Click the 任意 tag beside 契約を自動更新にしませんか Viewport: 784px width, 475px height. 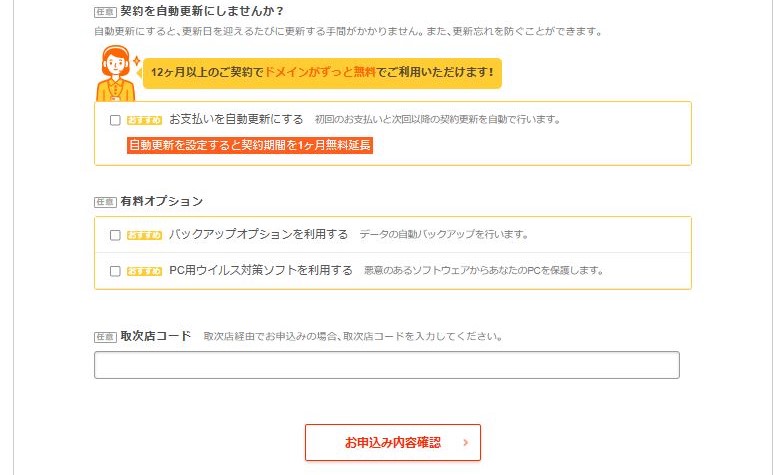[105, 12]
